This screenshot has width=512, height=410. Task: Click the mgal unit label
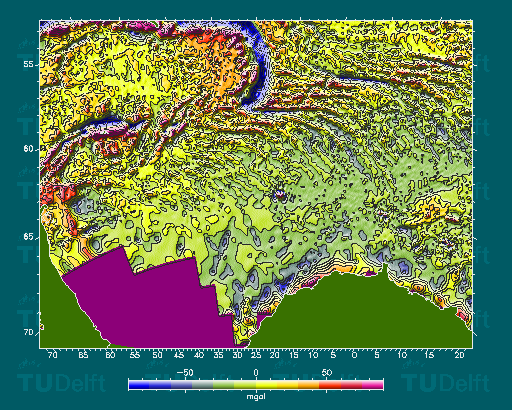[x=256, y=396]
